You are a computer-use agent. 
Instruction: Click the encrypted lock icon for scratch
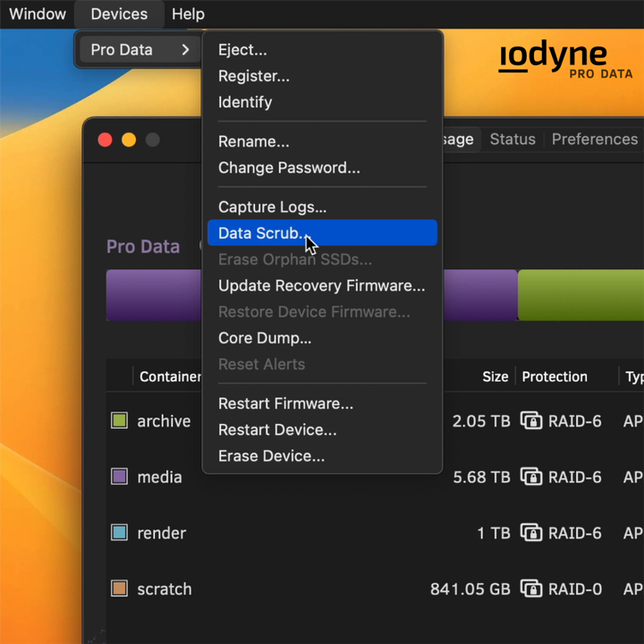point(531,589)
